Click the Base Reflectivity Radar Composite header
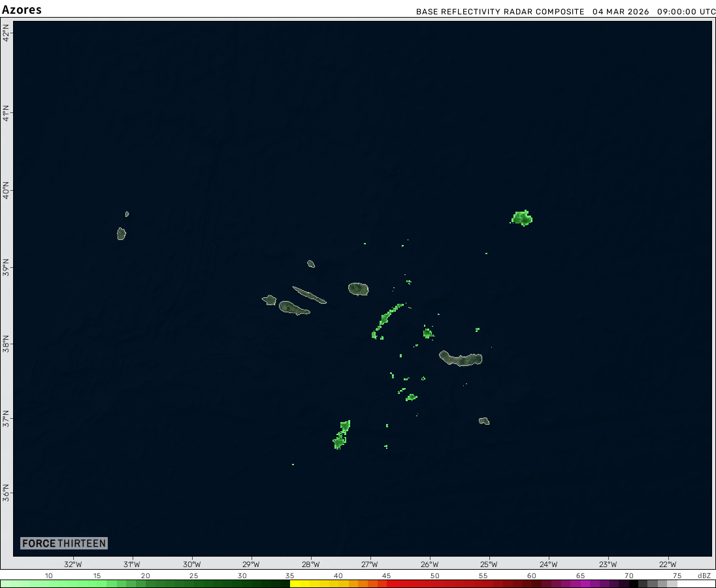This screenshot has width=716, height=588. pos(500,12)
